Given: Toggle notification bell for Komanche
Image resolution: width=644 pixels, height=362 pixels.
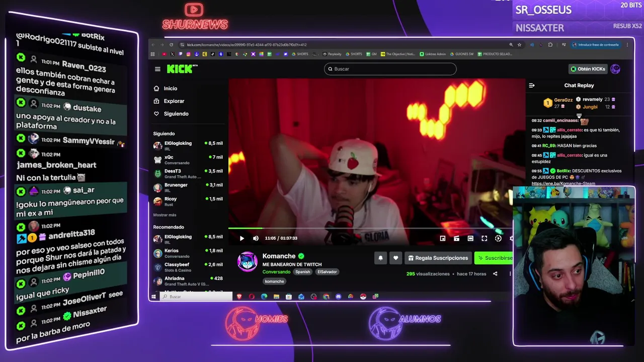Looking at the screenshot, I should tap(380, 258).
